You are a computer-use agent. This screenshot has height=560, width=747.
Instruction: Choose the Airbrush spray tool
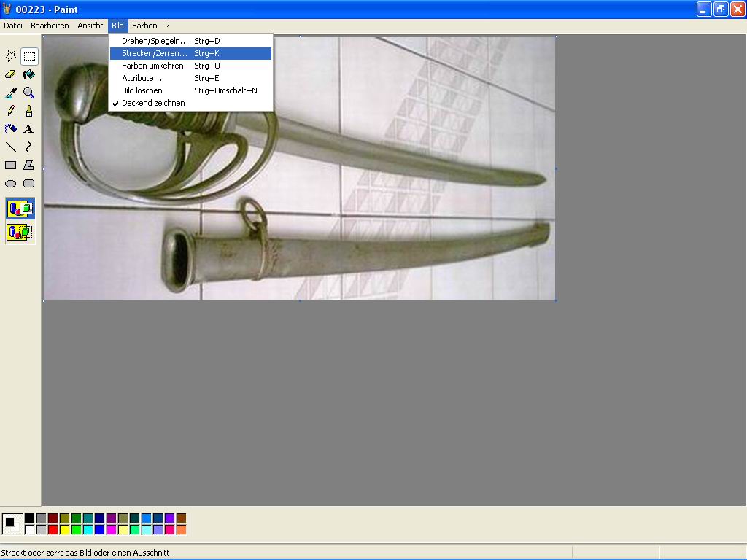[x=11, y=129]
